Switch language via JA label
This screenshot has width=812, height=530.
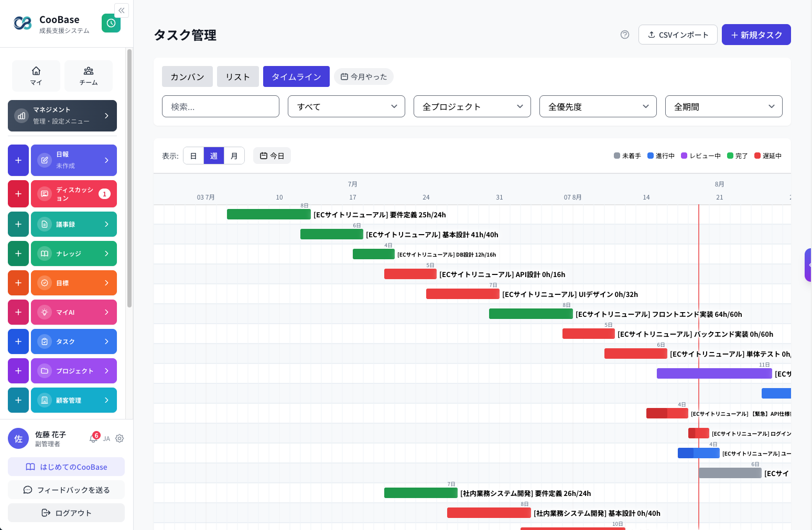pos(106,439)
